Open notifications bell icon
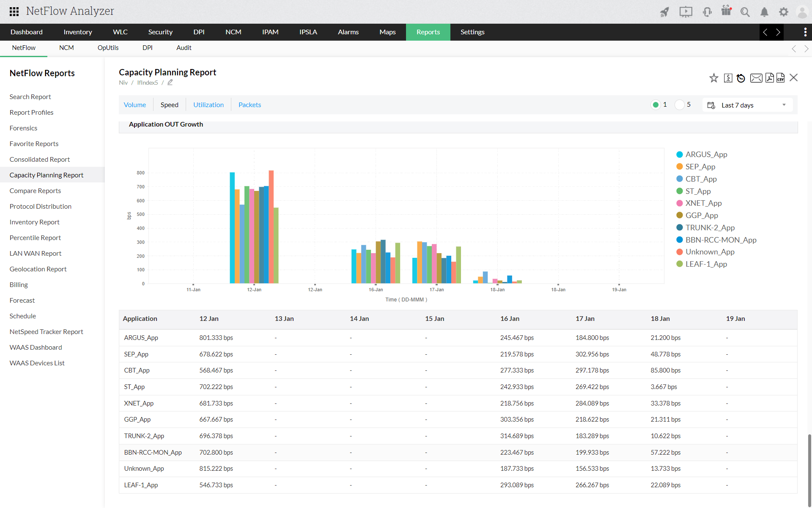Viewport: 812px width, 508px height. [764, 12]
